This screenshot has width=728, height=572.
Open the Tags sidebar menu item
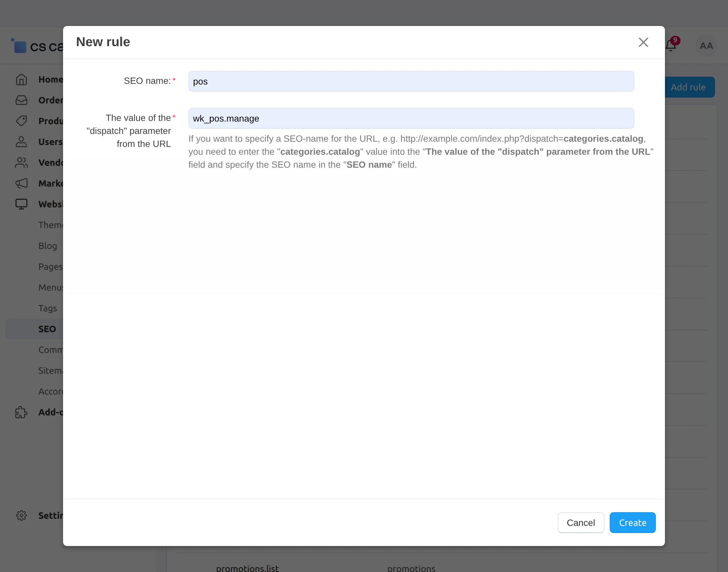point(47,308)
